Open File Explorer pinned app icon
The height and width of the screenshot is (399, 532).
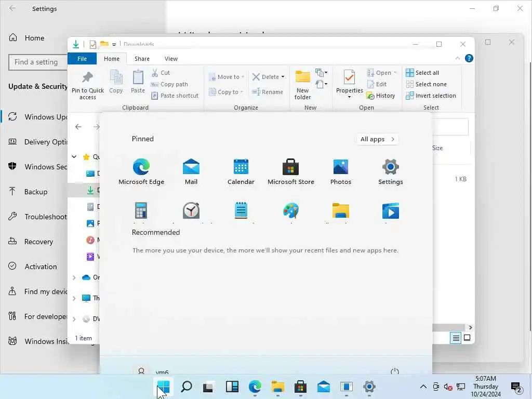point(341,211)
